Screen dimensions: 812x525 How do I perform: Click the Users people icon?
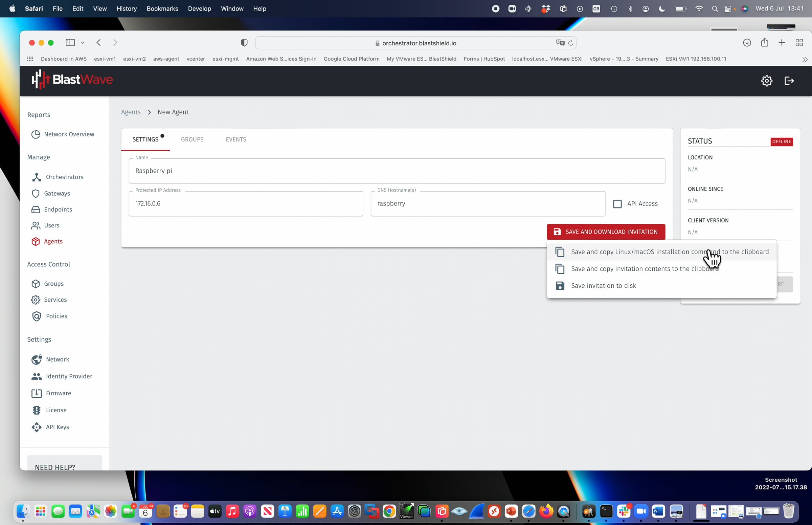pos(36,225)
